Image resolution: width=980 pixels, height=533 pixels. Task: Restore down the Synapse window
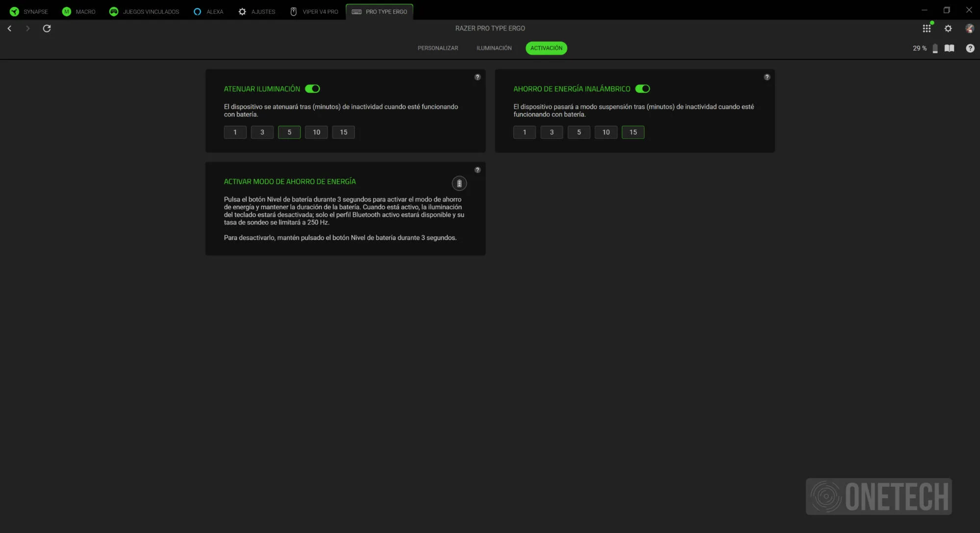(x=946, y=10)
